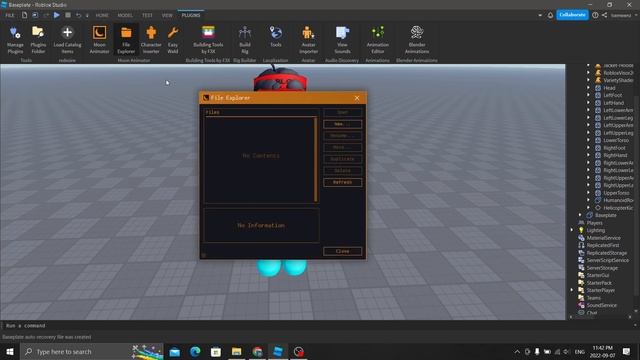Click the View Sounds plugin
Screen dimensions: 640x360
pos(342,40)
